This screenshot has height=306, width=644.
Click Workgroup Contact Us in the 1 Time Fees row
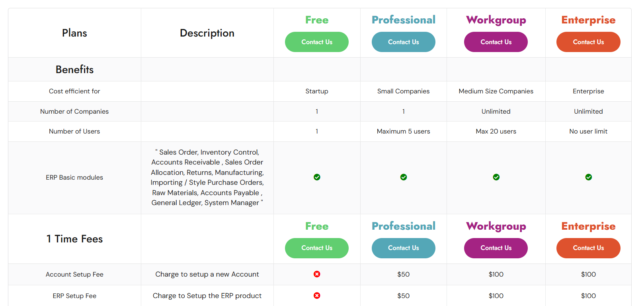coord(496,248)
